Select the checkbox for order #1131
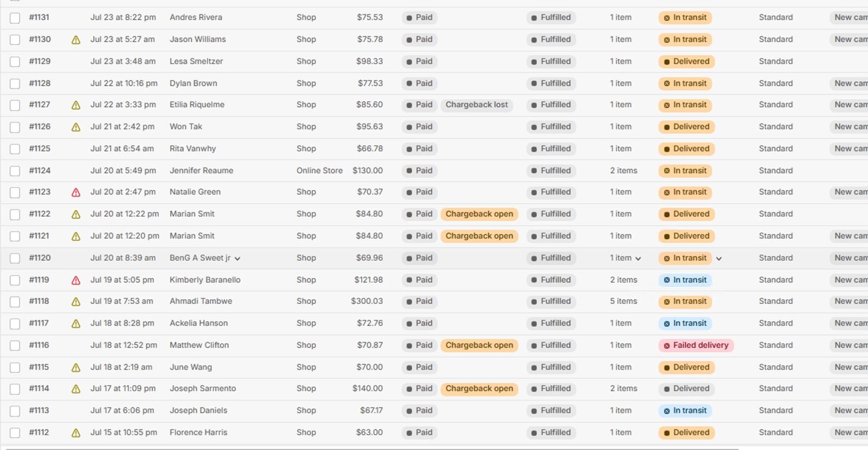The width and height of the screenshot is (868, 450). 15,18
